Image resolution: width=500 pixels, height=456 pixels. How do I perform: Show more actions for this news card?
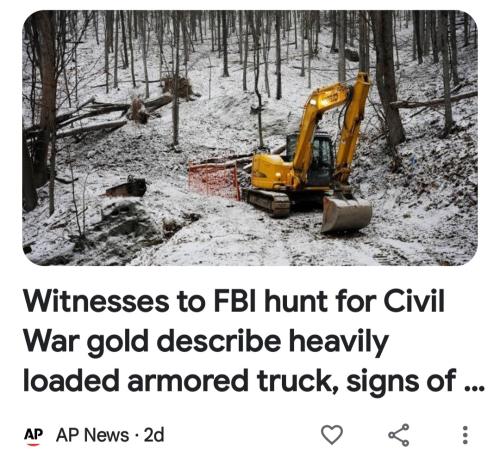tap(466, 435)
